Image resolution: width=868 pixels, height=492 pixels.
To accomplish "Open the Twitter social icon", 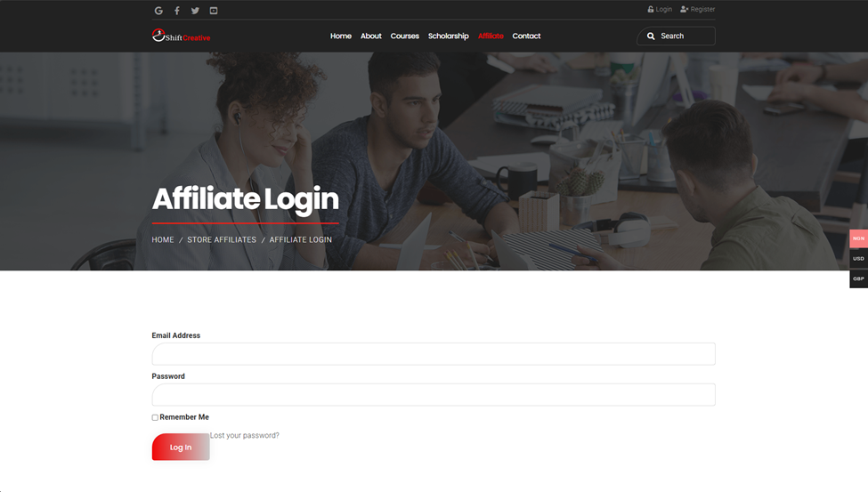I will 195,11.
